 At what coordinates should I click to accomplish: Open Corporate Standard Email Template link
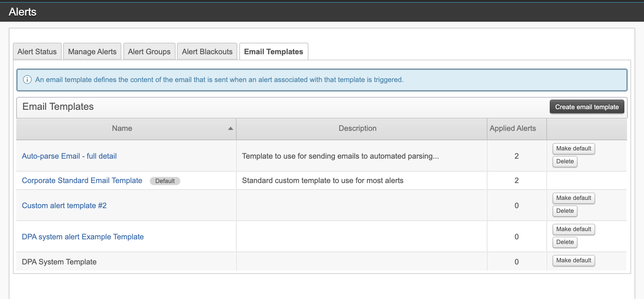tap(82, 181)
